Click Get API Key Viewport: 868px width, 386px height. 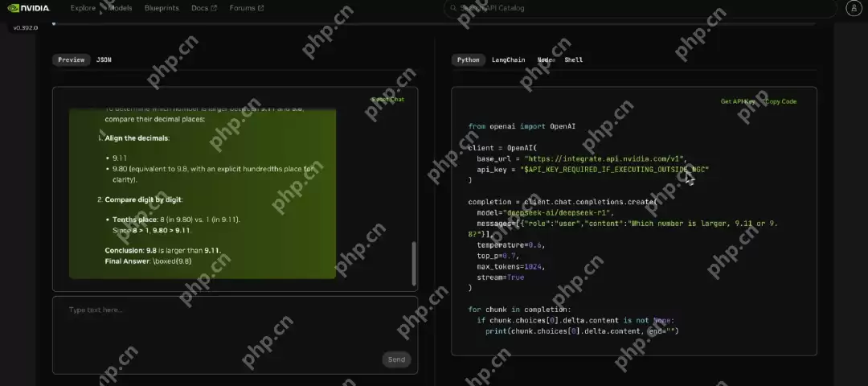point(738,101)
